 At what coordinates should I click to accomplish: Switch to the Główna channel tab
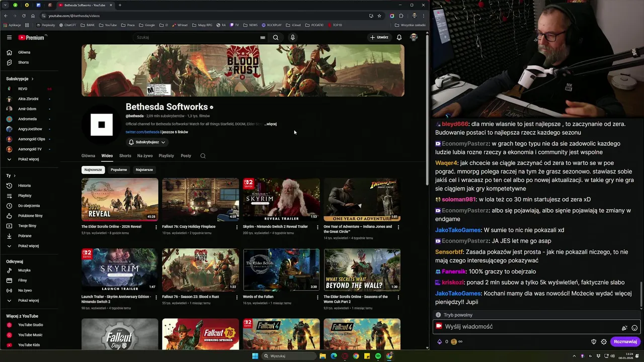[88, 156]
